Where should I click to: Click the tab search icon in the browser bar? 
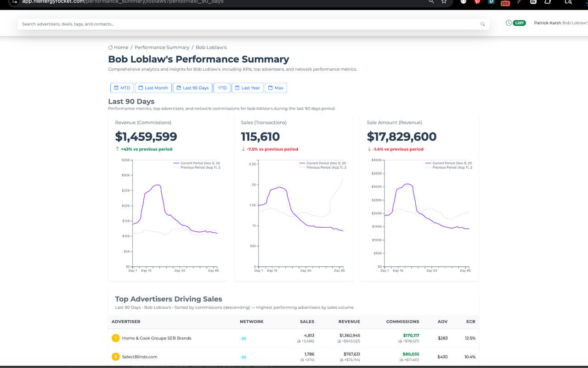pyautogui.click(x=568, y=2)
